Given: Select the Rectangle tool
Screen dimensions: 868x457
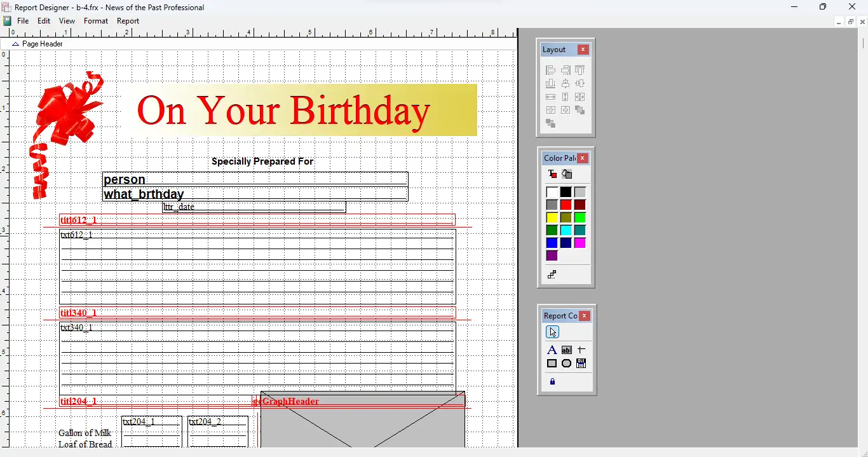Looking at the screenshot, I should [x=552, y=364].
